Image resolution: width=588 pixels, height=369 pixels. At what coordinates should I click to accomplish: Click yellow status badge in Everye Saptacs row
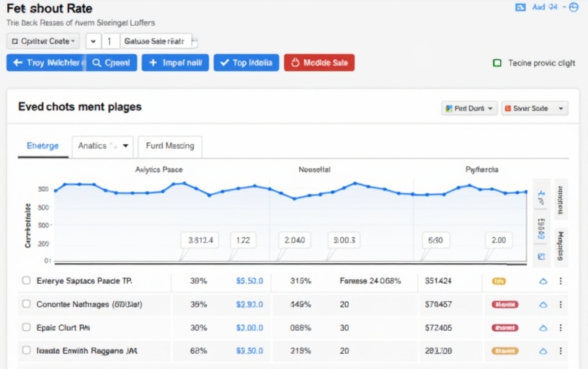pyautogui.click(x=499, y=281)
